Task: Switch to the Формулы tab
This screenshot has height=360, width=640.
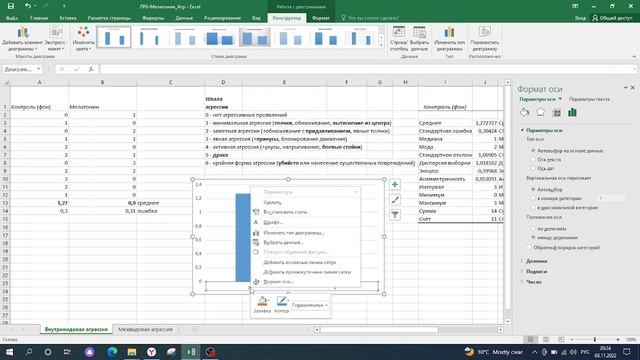Action: [x=153, y=18]
